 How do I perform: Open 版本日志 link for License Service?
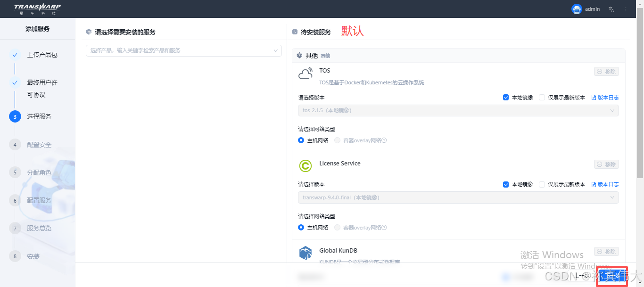pyautogui.click(x=605, y=184)
